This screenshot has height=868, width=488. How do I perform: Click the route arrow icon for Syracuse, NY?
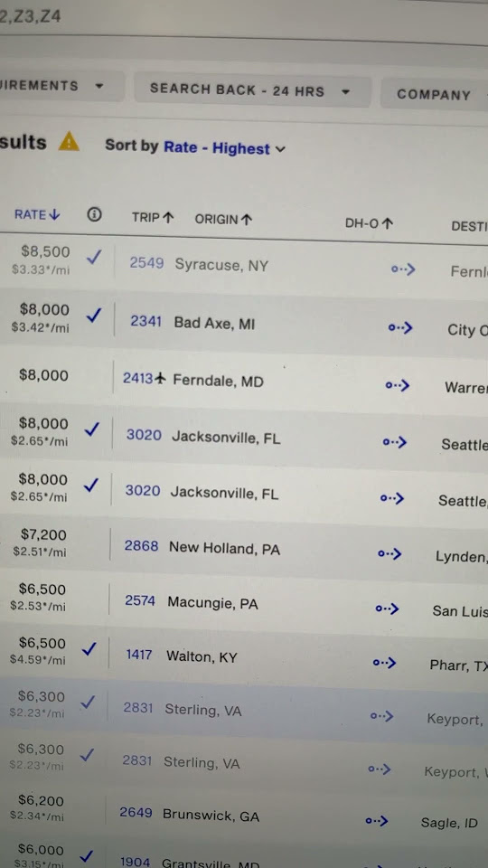[403, 269]
